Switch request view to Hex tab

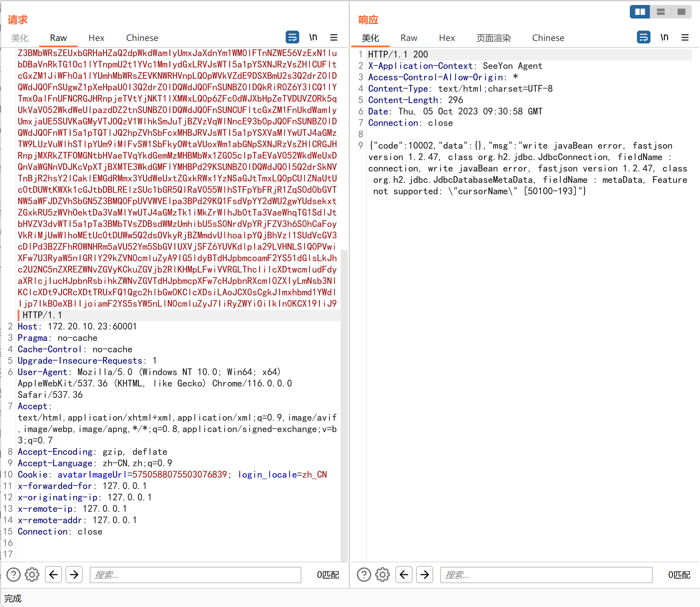pyautogui.click(x=96, y=38)
